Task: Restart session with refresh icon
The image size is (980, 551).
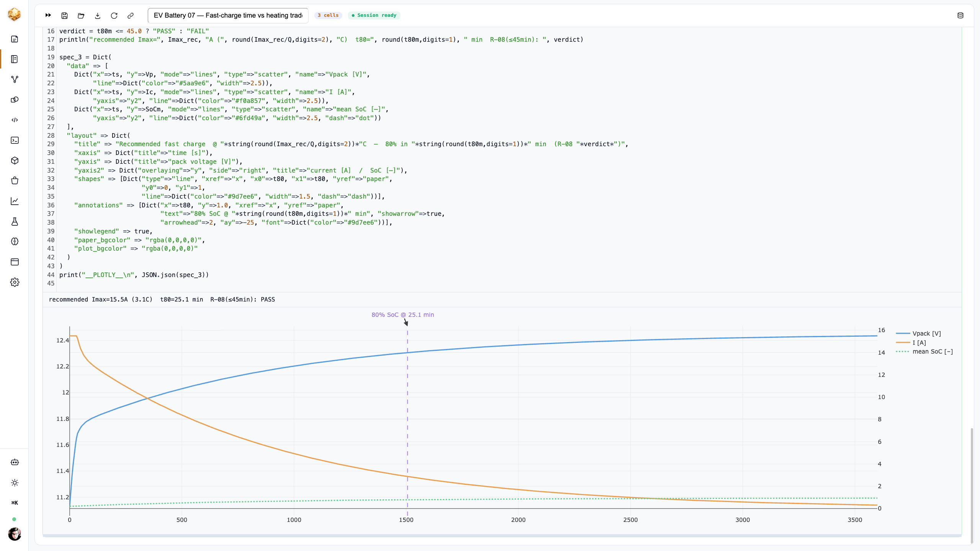Action: tap(114, 15)
